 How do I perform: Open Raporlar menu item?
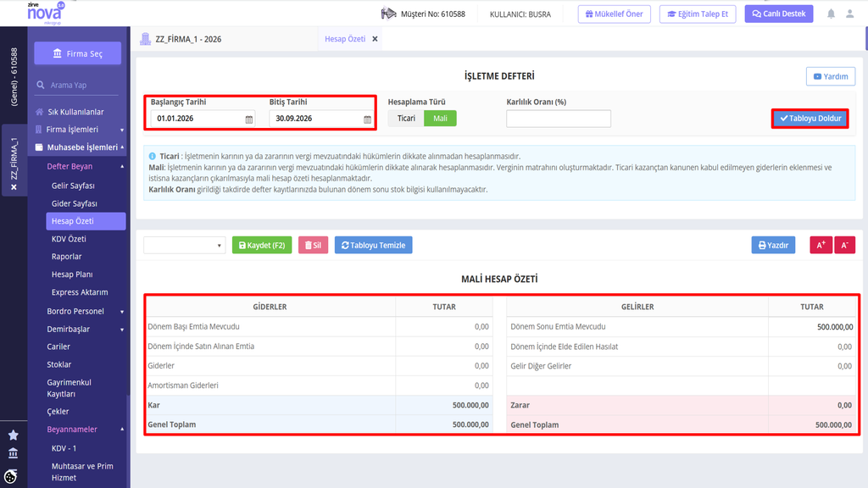pos(66,257)
